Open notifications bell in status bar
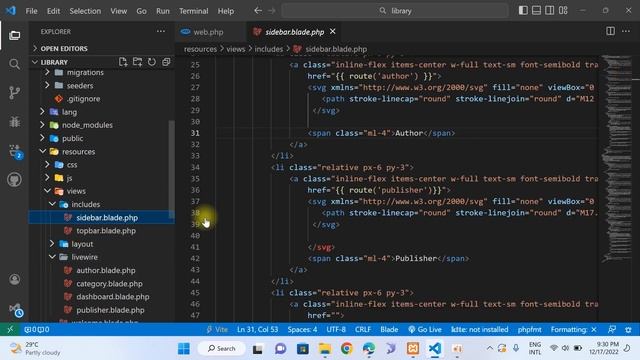 628,329
